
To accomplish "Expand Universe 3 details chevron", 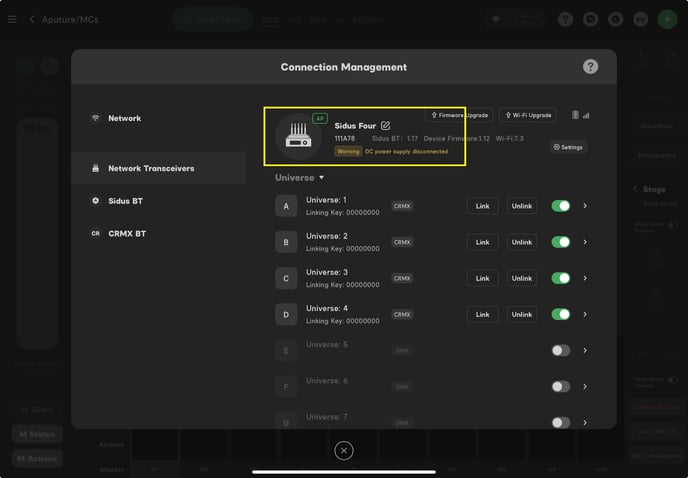I will coord(585,278).
